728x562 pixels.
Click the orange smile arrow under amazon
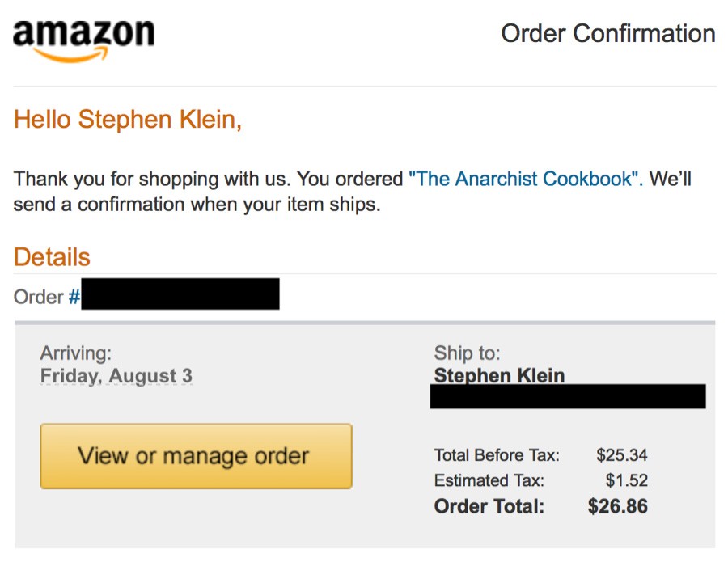coord(71,56)
